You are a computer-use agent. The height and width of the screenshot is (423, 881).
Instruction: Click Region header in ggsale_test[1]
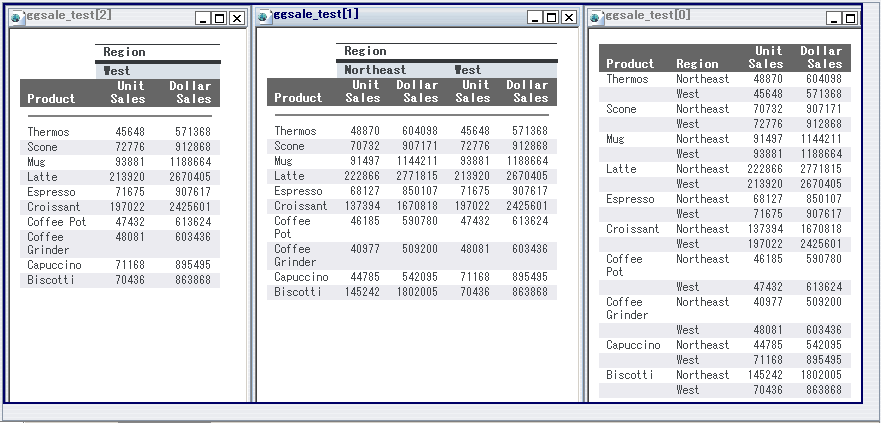pyautogui.click(x=365, y=51)
